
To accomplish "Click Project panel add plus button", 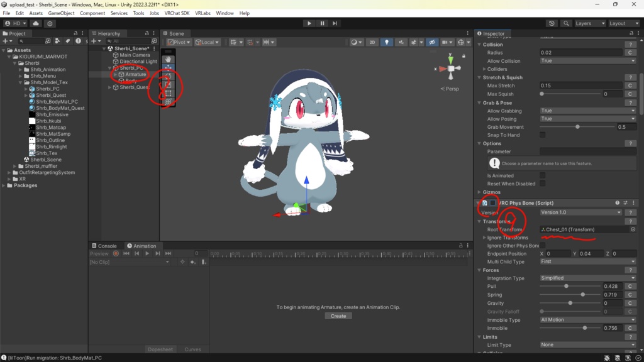I will (6, 41).
